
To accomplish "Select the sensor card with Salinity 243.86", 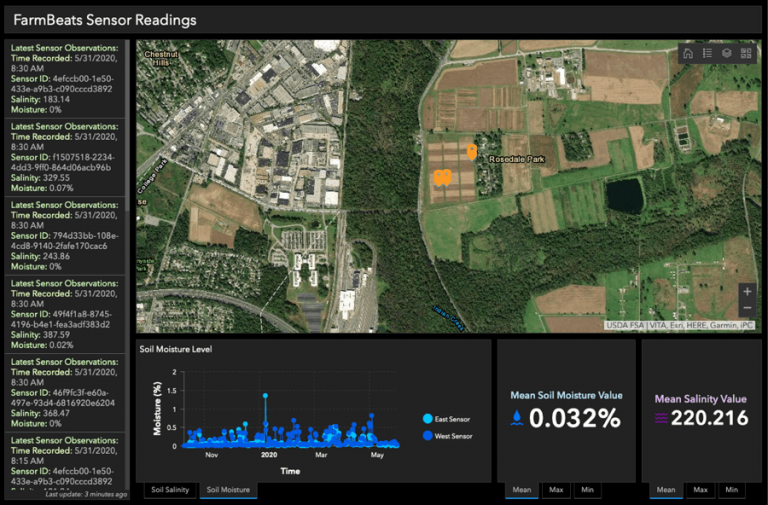I will (65, 236).
